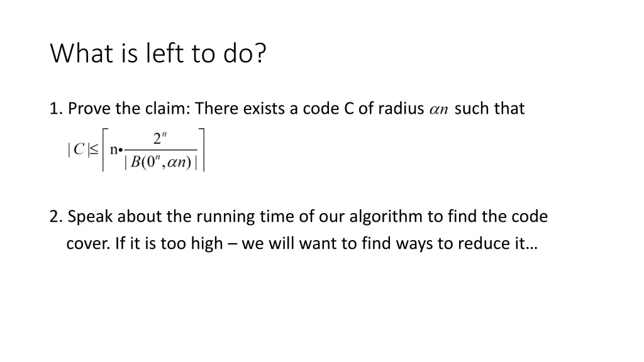Select the words "such that"

(489, 108)
